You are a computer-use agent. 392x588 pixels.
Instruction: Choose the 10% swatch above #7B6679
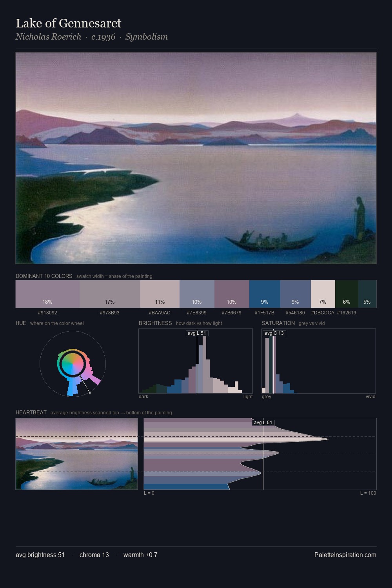(232, 294)
